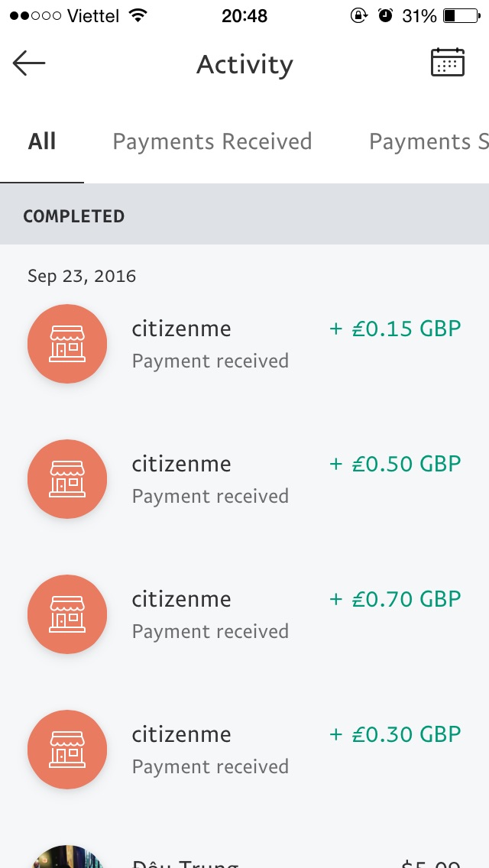Open the + £0.50 GBP amount
The width and height of the screenshot is (489, 868).
click(x=395, y=464)
